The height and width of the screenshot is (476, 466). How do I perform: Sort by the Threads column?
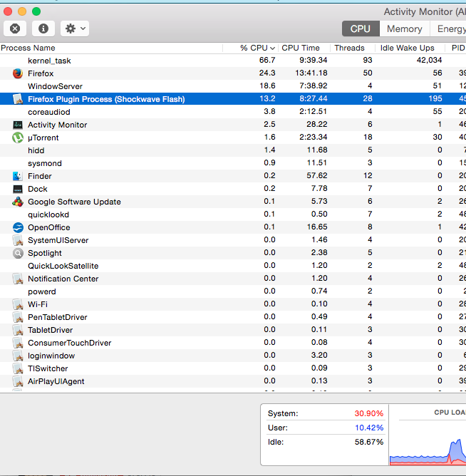pyautogui.click(x=353, y=48)
